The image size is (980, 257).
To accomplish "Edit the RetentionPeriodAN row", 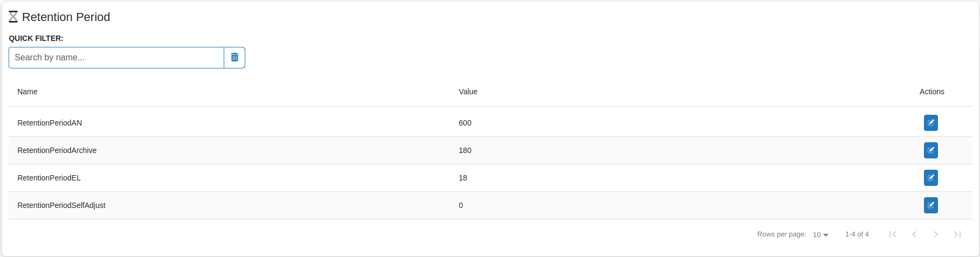I will (x=930, y=123).
